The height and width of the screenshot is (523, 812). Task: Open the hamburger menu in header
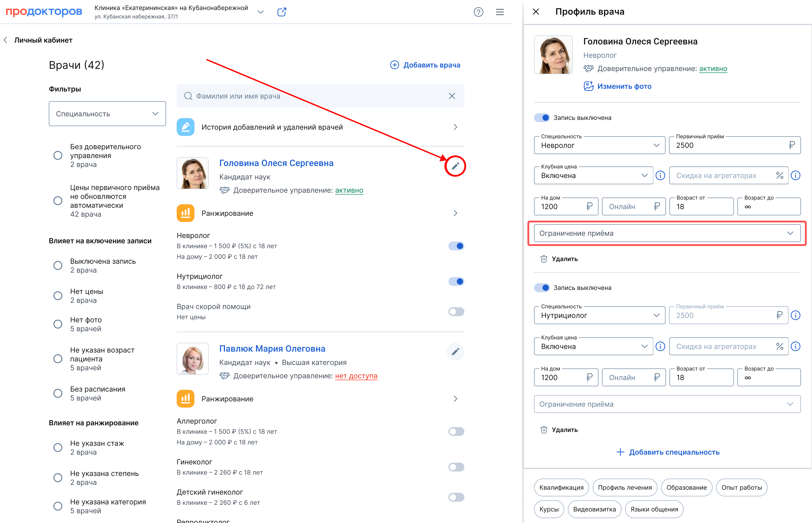499,12
